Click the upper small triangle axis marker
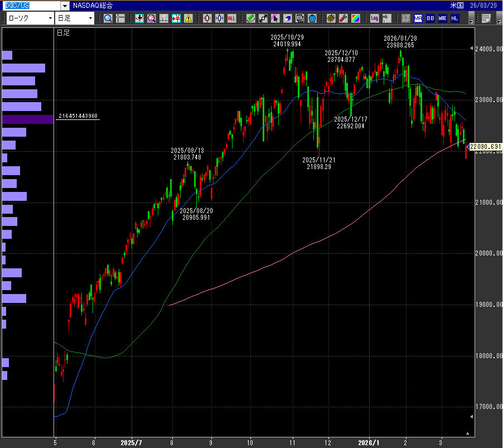The height and width of the screenshot is (448, 503). [472, 48]
